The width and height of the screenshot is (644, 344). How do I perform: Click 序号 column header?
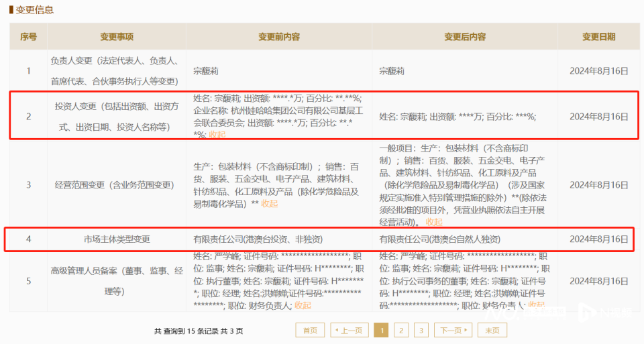click(x=28, y=36)
